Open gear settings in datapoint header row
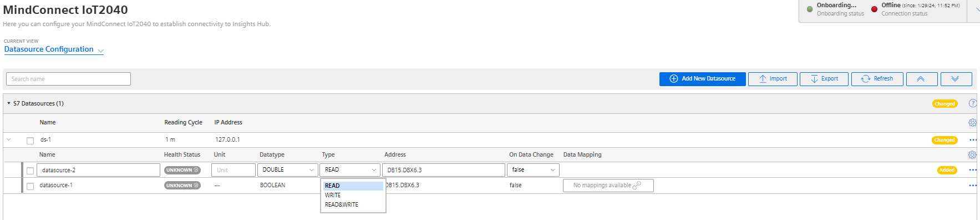Image resolution: width=980 pixels, height=220 pixels. (x=972, y=155)
